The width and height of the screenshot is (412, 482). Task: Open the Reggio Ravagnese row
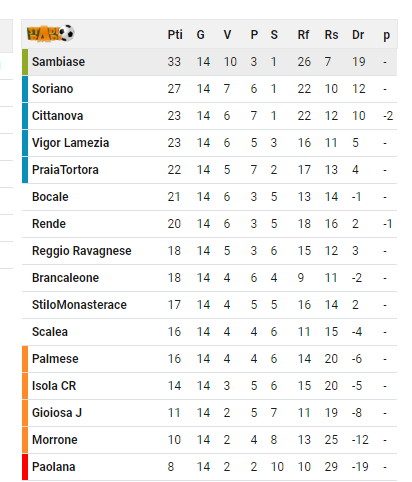pyautogui.click(x=209, y=251)
